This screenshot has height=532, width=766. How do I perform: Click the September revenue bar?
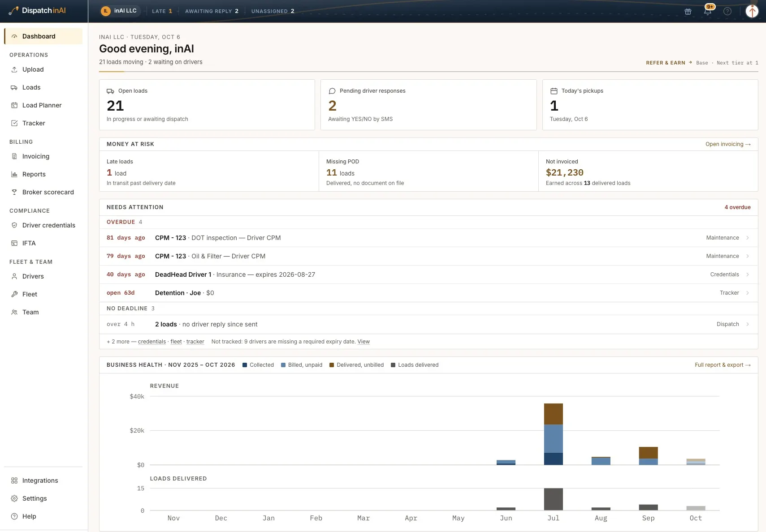(x=649, y=456)
